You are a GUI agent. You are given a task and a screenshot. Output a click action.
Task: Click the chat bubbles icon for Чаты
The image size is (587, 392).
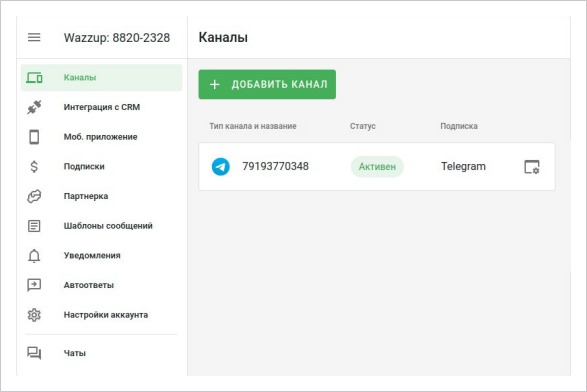point(34,353)
